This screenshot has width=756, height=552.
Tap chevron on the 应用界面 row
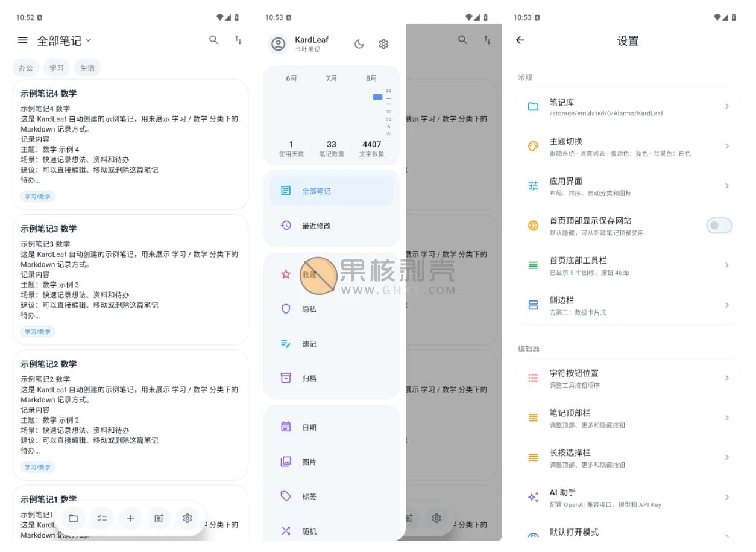727,186
